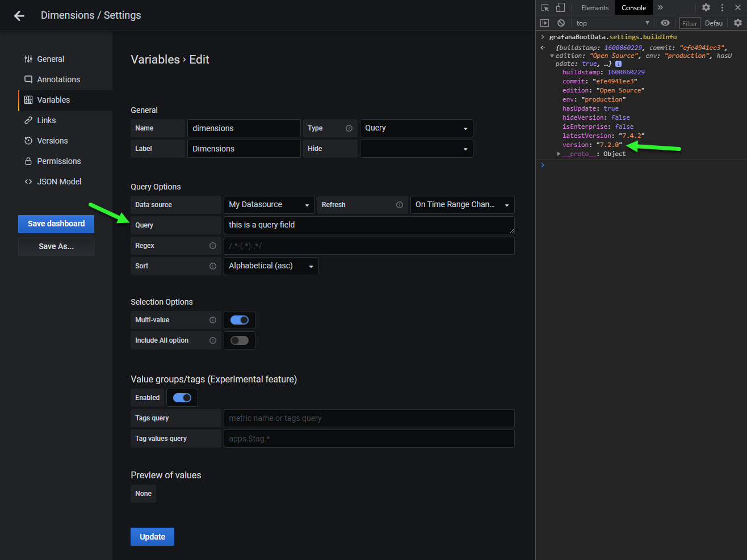Disable the Multi-value selection option
The image size is (747, 560).
point(239,319)
